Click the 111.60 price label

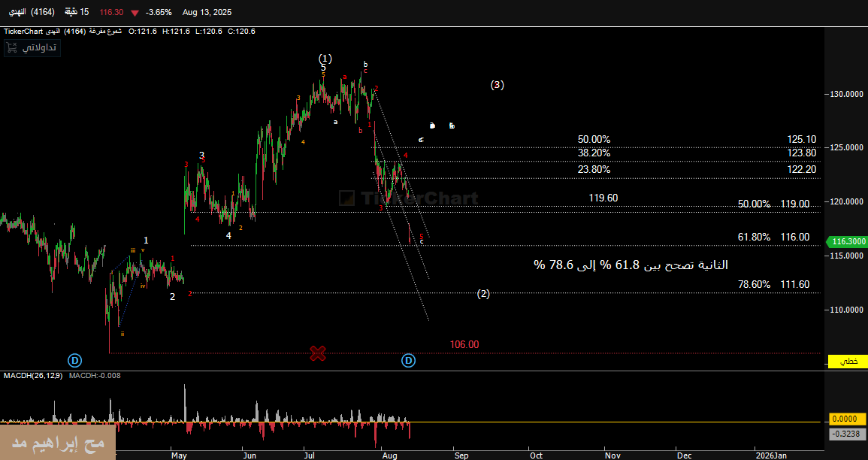[795, 285]
